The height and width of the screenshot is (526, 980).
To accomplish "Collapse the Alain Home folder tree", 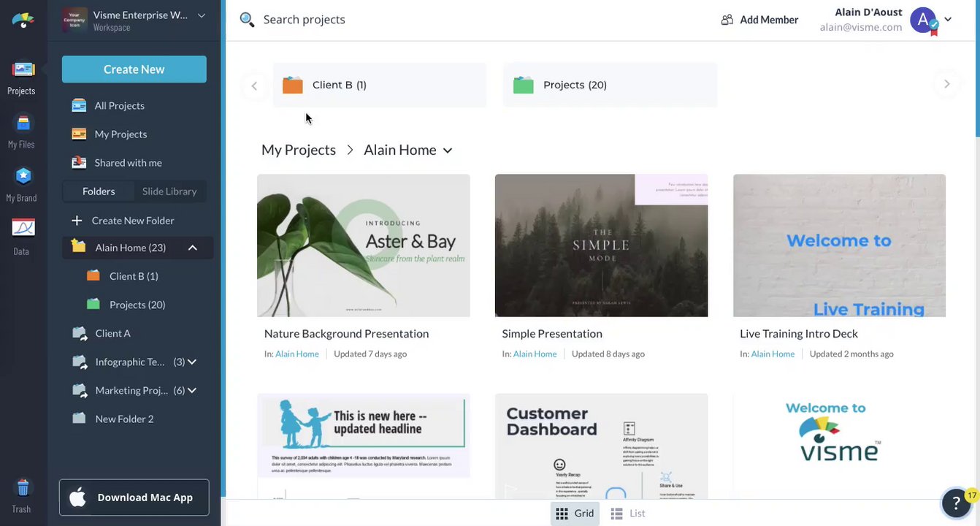I will pos(193,248).
